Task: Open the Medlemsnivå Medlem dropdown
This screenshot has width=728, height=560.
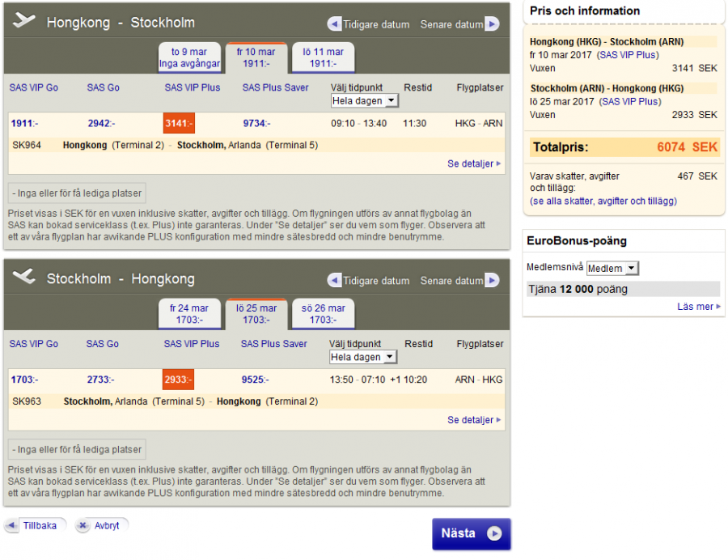Action: pos(612,268)
